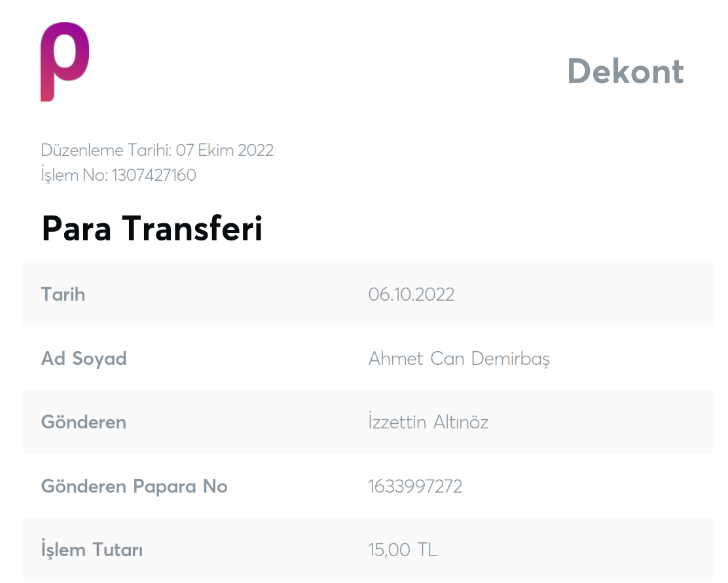Image resolution: width=728 pixels, height=583 pixels.
Task: Click the Para Transferi title
Action: [153, 229]
